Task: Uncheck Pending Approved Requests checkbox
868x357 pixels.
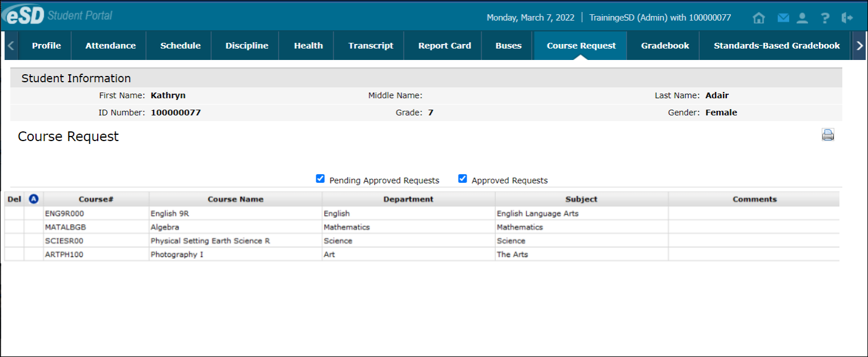Action: coord(320,179)
